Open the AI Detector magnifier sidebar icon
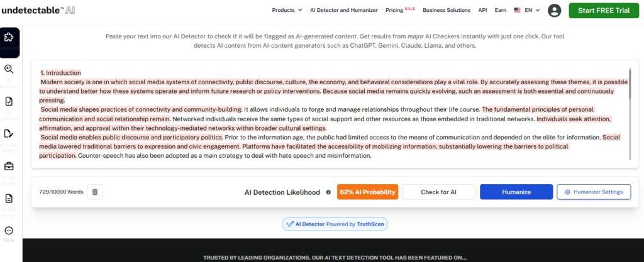This screenshot has width=644, height=262. (9, 69)
